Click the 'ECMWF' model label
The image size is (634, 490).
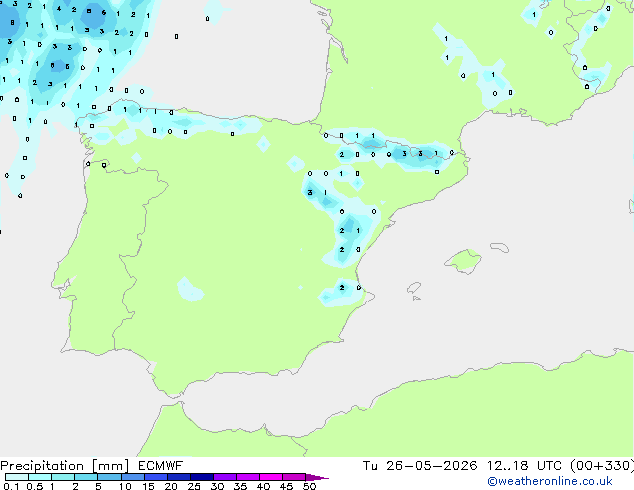pos(161,466)
